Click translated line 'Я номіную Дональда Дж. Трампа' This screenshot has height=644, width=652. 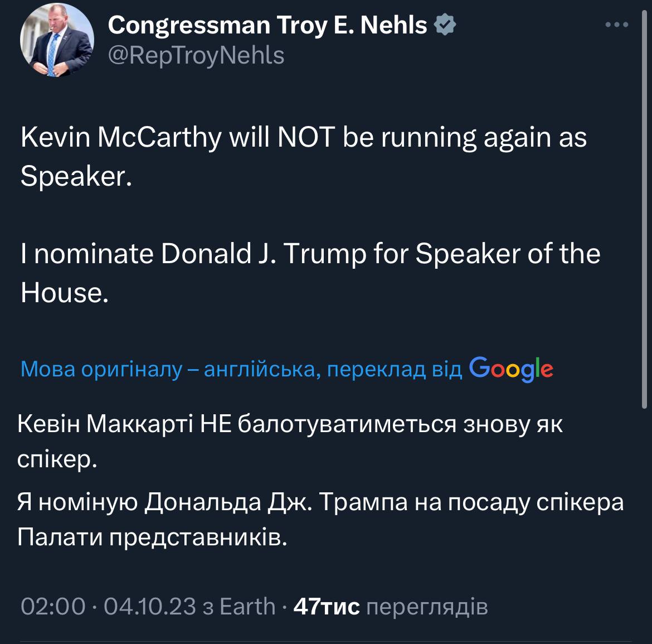(320, 502)
